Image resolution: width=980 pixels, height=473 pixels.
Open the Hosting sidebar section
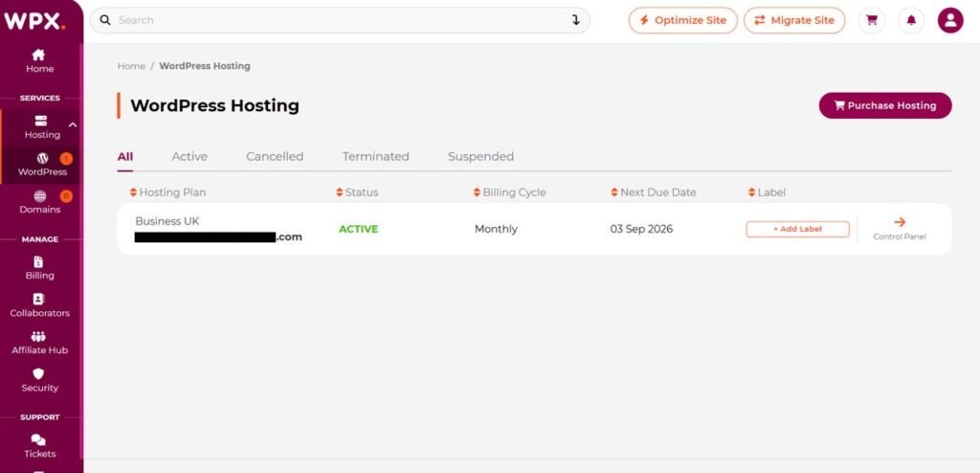click(x=42, y=127)
